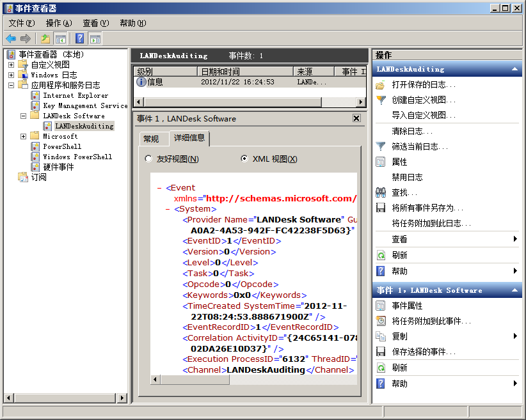The image size is (526, 420).
Task: Collapse the System XML element
Action: (168, 209)
